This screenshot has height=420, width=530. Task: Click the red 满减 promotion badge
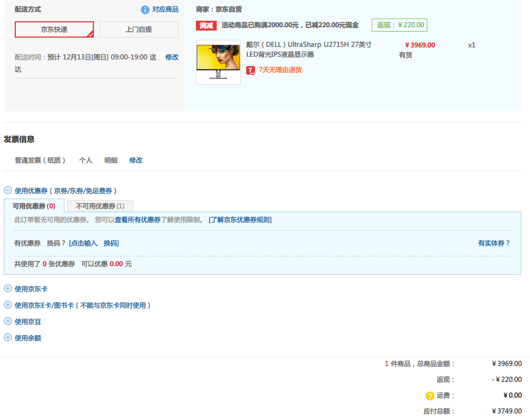point(206,25)
